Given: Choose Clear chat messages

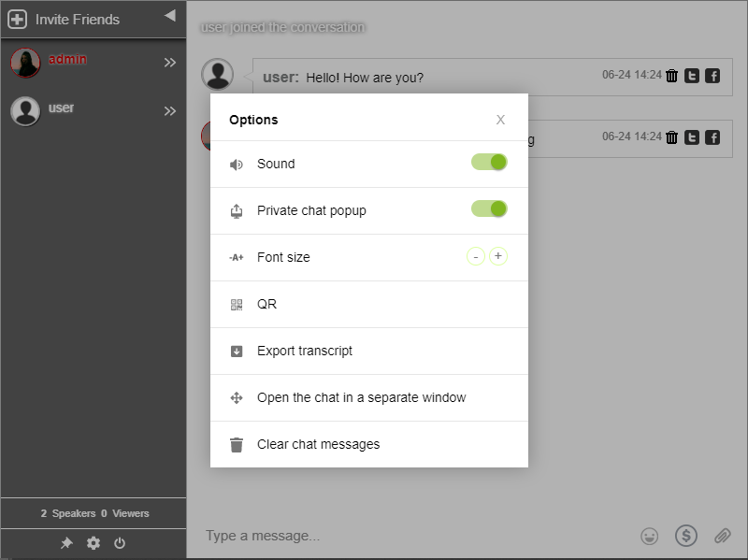Looking at the screenshot, I should coord(369,445).
